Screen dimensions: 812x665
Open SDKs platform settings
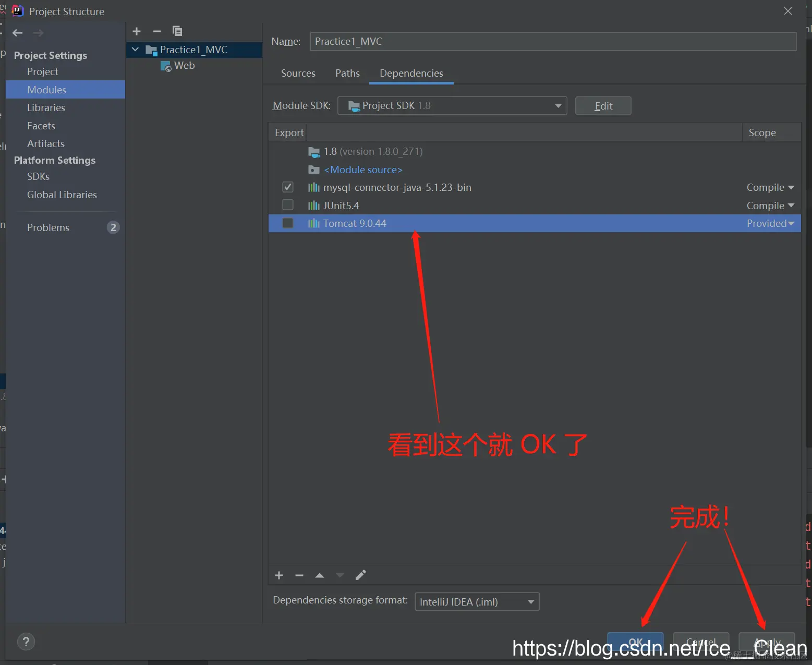(x=38, y=177)
